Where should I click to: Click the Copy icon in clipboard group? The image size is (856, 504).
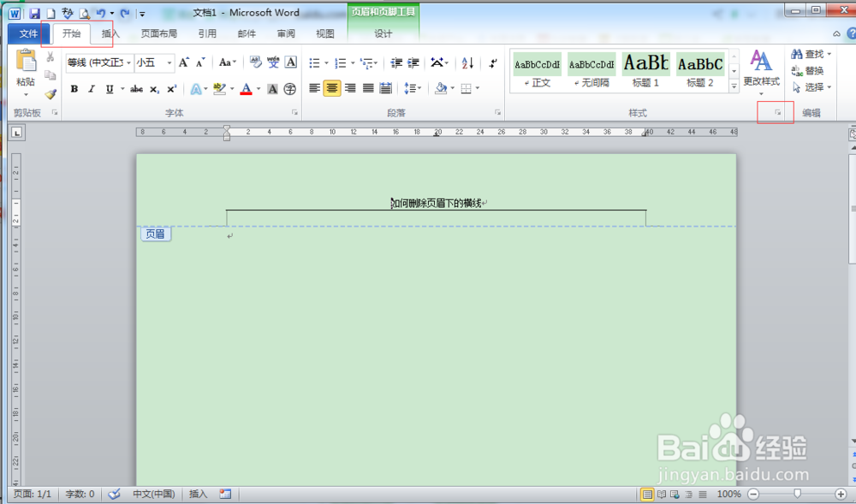[x=51, y=75]
